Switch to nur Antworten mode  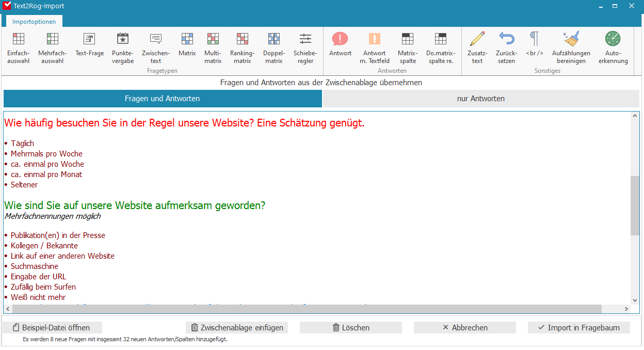(480, 98)
